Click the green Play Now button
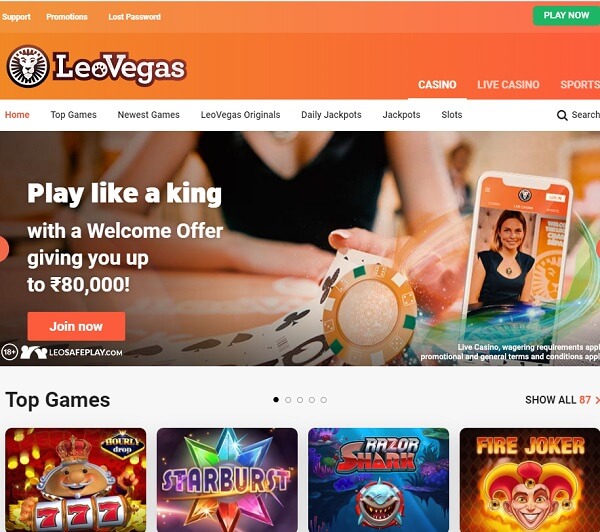The image size is (600, 532). coord(566,16)
